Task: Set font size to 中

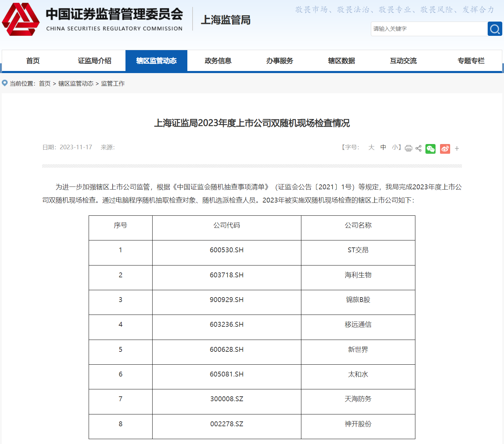Action: point(383,147)
